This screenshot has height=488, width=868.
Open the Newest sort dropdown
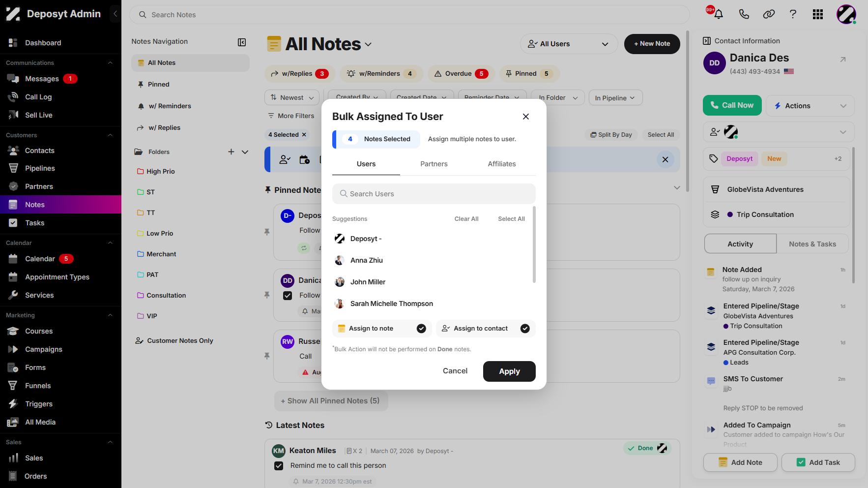pos(292,97)
